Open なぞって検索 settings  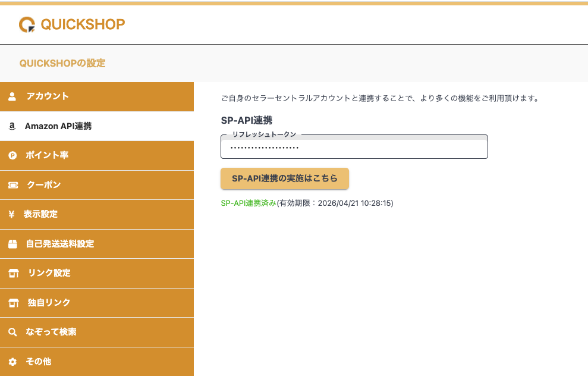[51, 332]
